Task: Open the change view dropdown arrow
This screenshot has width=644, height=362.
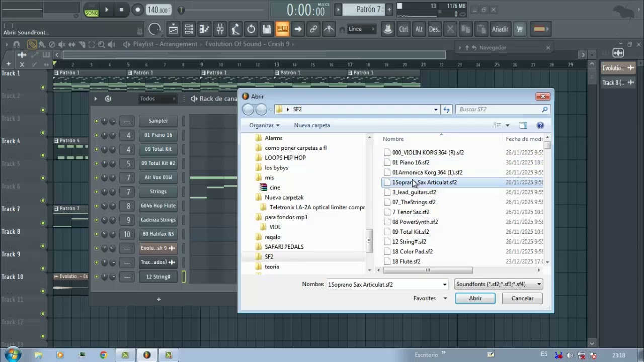Action: pyautogui.click(x=507, y=125)
